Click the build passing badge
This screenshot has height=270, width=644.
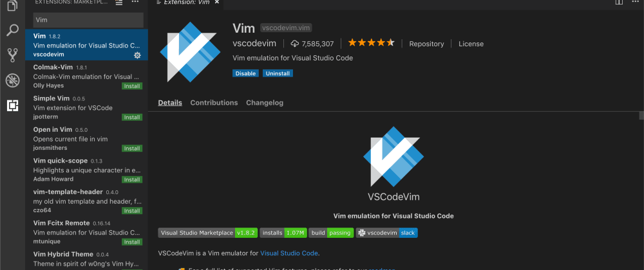coord(331,233)
